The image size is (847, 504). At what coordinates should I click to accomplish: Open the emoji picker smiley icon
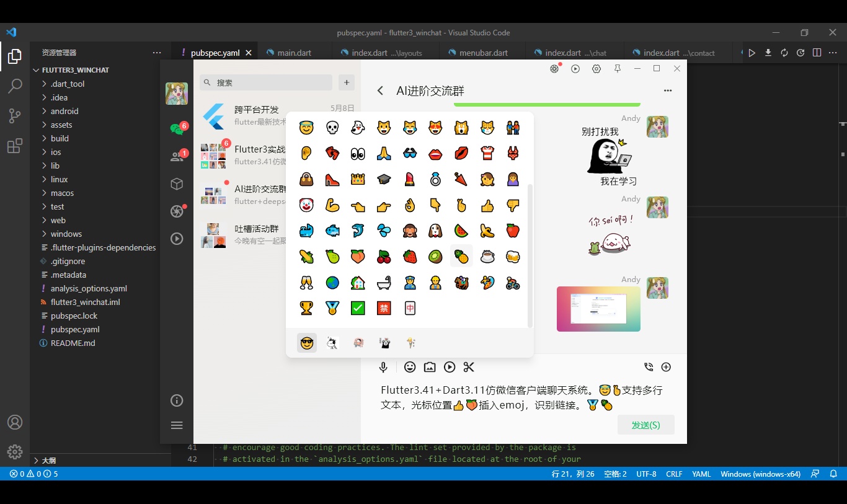tap(410, 367)
